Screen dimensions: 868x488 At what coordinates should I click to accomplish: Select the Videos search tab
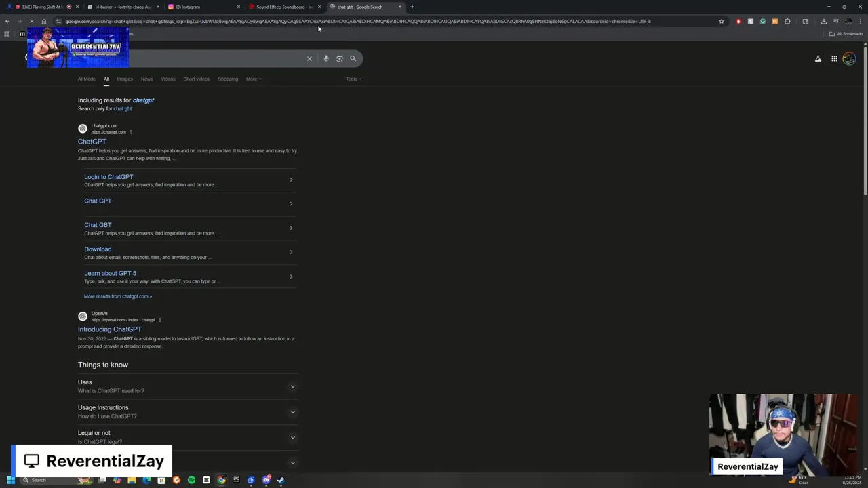pyautogui.click(x=168, y=79)
